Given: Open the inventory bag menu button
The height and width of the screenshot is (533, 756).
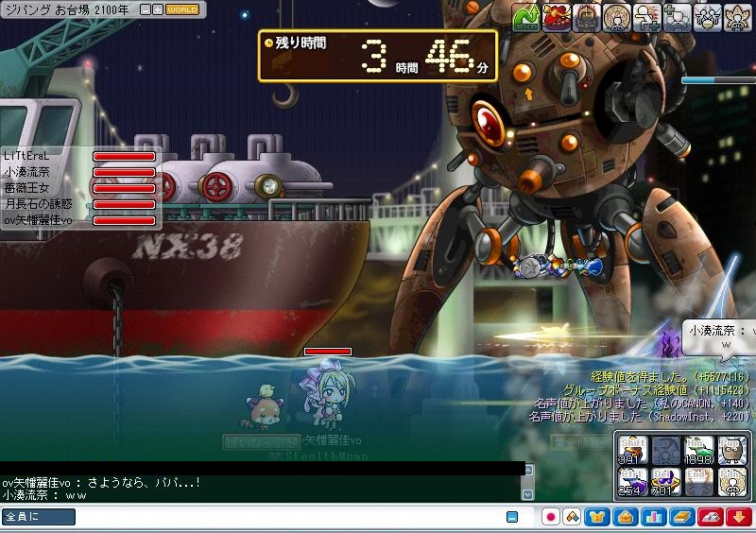Looking at the screenshot, I should coord(626,517).
